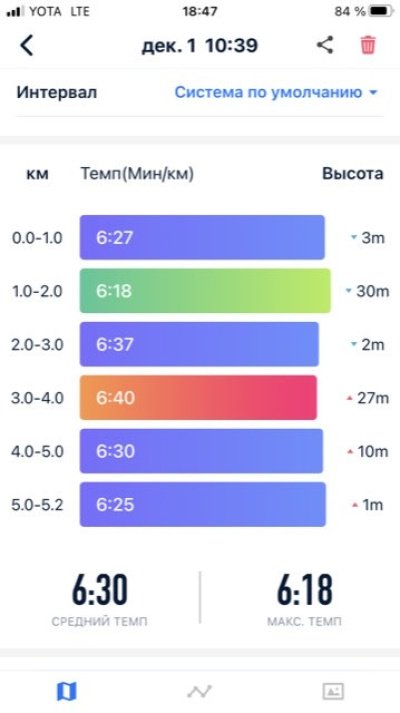This screenshot has height=713, width=400.
Task: Tap the battery indicator in status bar
Action: click(381, 11)
